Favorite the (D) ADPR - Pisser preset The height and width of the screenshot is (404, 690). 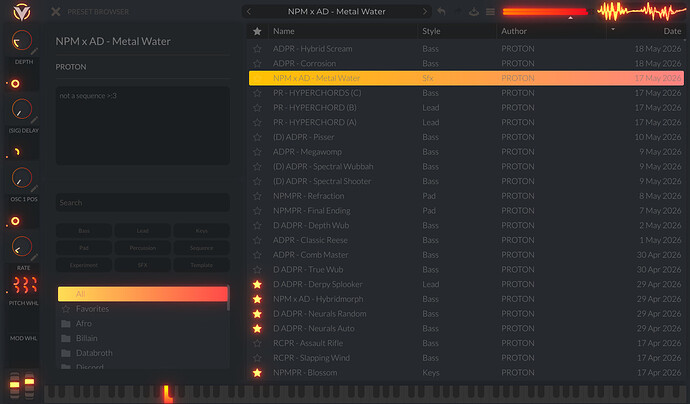point(257,137)
